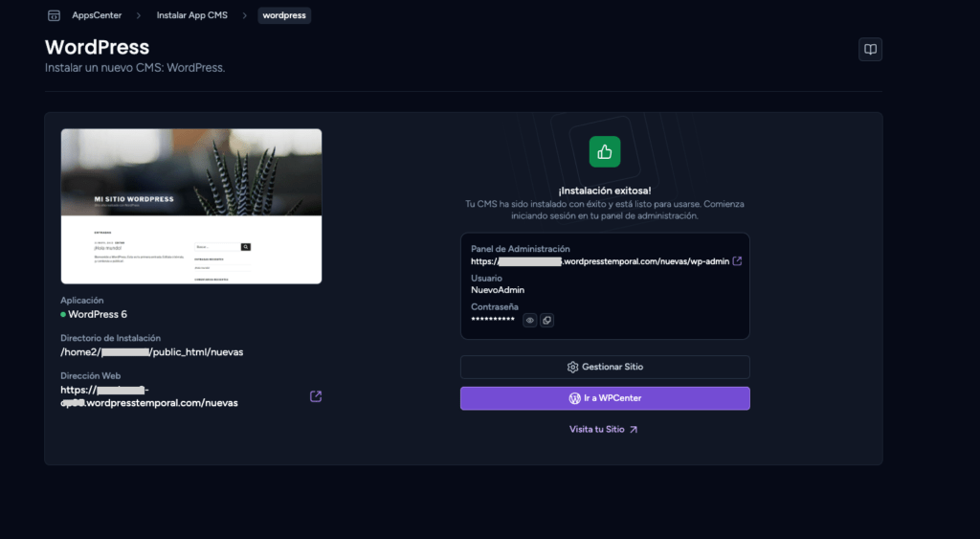
Task: Open the wordpresstemporal.com/nuevas web address
Action: 149,396
